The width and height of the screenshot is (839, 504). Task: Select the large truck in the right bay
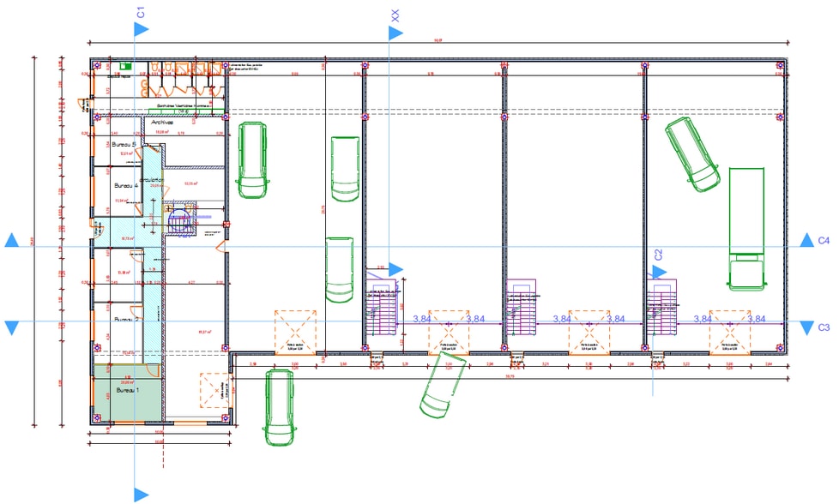[x=745, y=227]
